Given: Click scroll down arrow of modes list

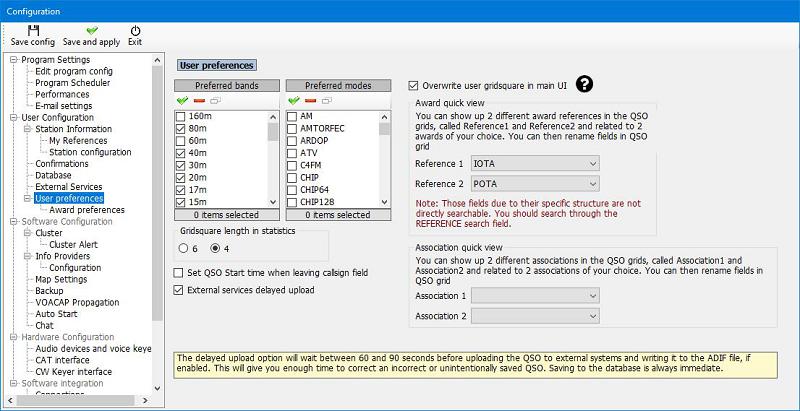Looking at the screenshot, I should click(385, 202).
